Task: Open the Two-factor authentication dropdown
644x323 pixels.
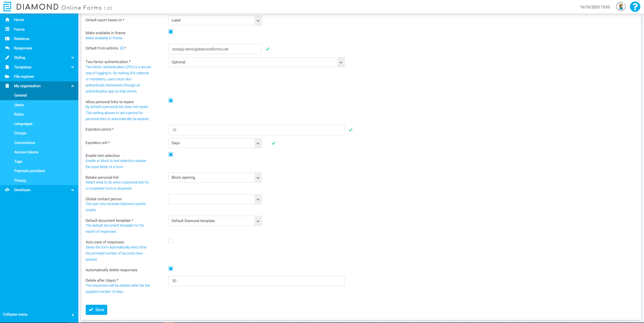Action: (x=256, y=62)
